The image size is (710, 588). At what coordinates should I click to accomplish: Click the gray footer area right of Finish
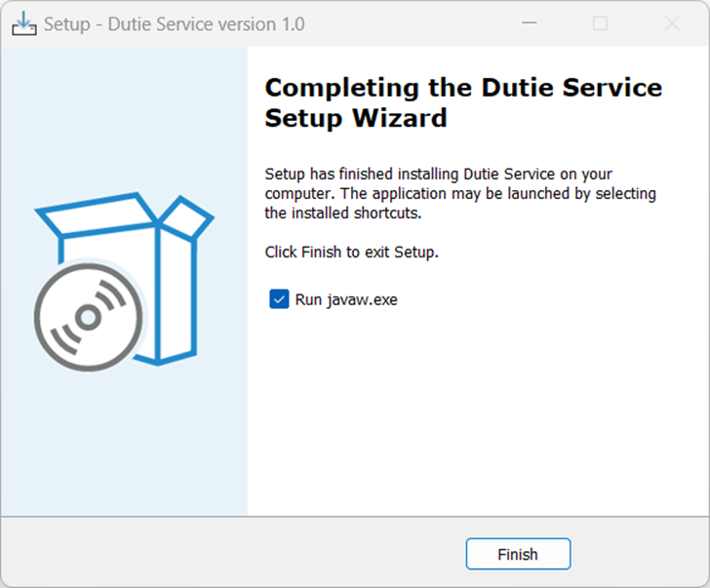point(639,553)
